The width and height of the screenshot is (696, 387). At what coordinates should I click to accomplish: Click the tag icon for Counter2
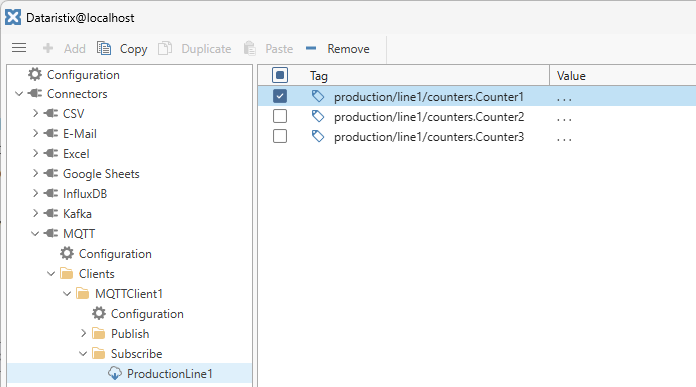[318, 116]
